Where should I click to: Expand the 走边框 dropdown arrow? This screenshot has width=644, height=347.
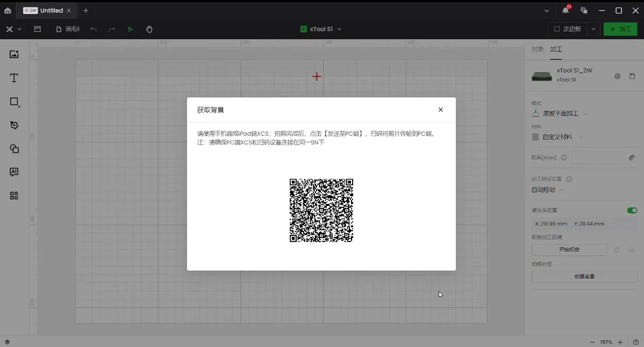click(x=593, y=29)
